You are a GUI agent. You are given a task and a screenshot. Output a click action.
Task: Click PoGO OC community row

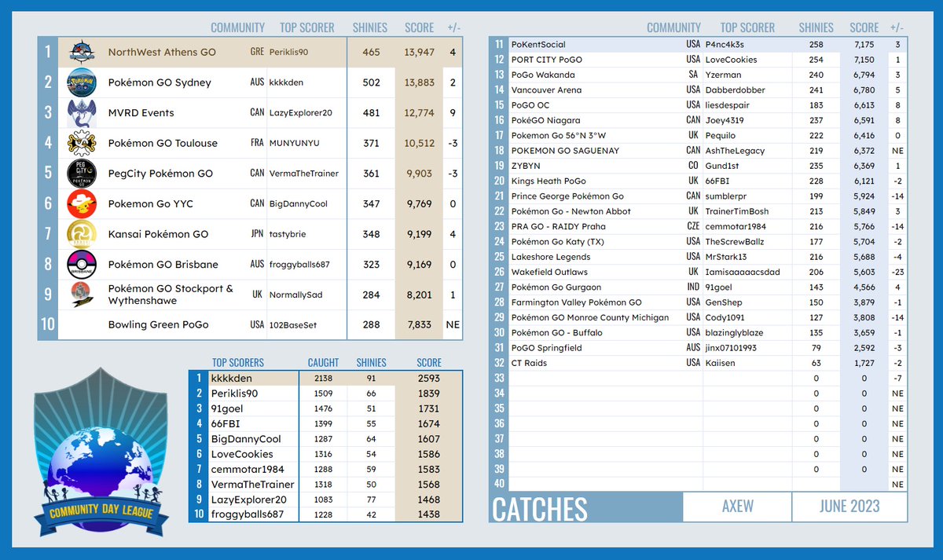tap(706, 105)
